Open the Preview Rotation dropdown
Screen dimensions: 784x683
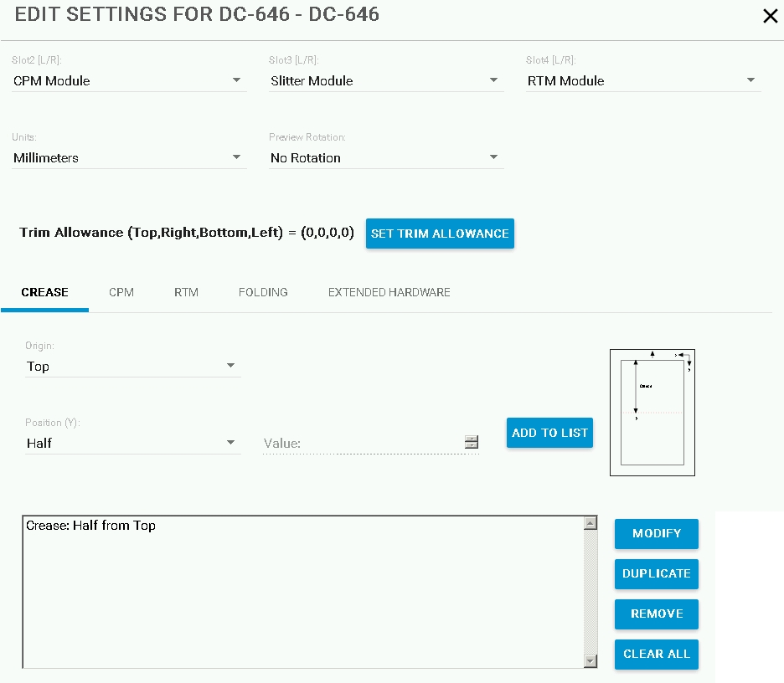click(x=494, y=157)
